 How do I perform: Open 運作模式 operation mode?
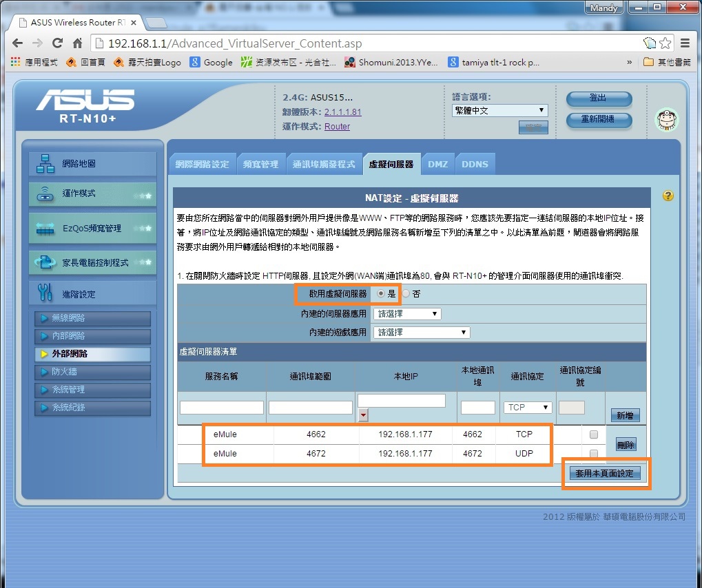93,194
